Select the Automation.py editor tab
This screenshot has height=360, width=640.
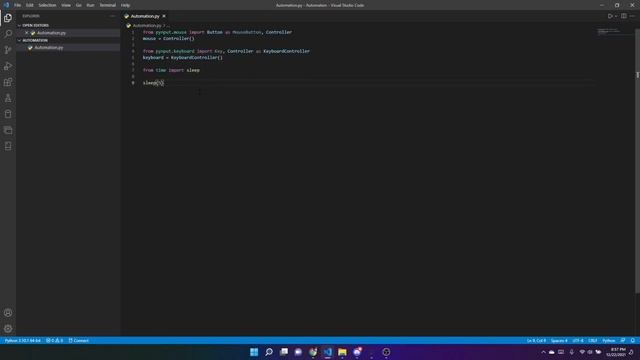point(145,16)
